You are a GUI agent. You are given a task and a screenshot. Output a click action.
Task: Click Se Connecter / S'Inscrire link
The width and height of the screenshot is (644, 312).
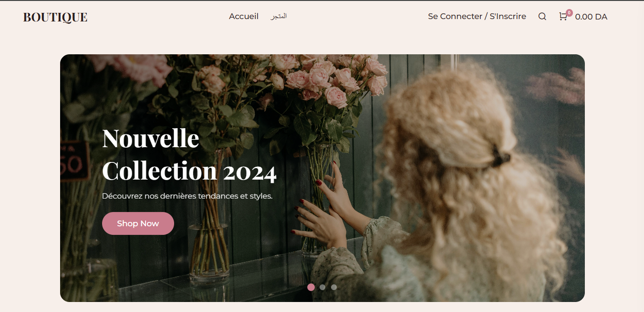477,16
